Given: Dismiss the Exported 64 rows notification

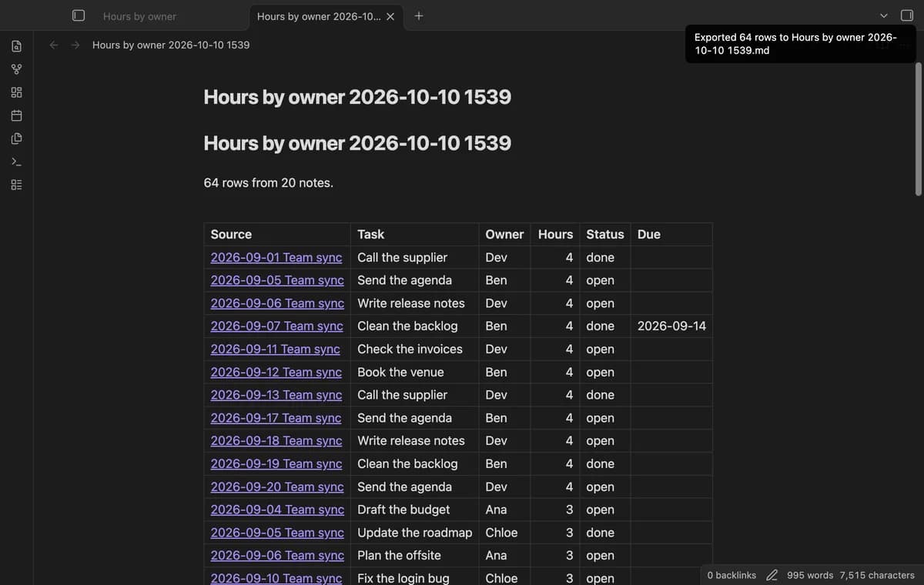Looking at the screenshot, I should pyautogui.click(x=800, y=44).
